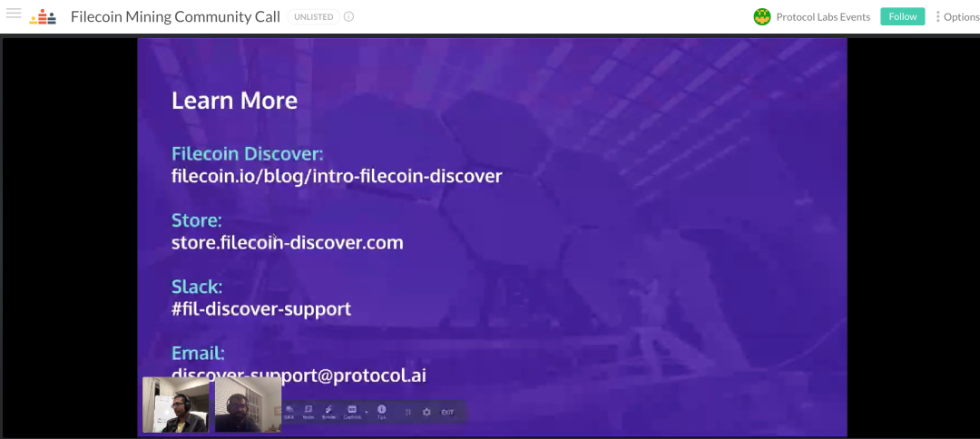
Task: Click the Filecoin Discover: label
Action: 248,153
